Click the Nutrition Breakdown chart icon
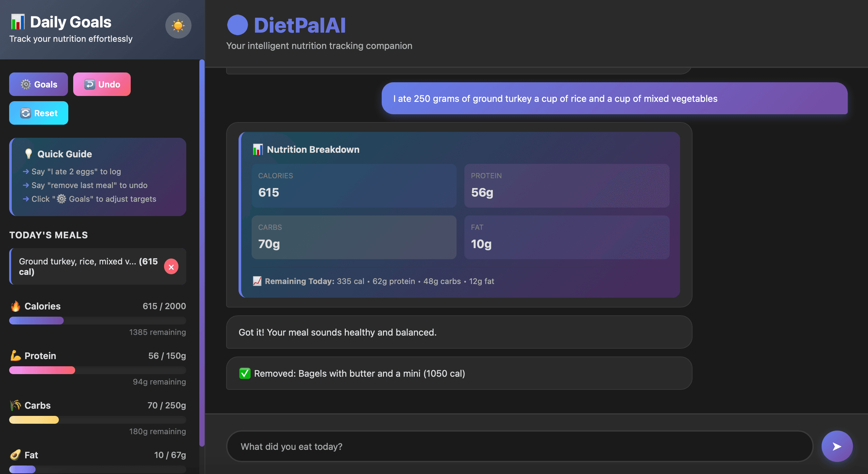 point(258,150)
